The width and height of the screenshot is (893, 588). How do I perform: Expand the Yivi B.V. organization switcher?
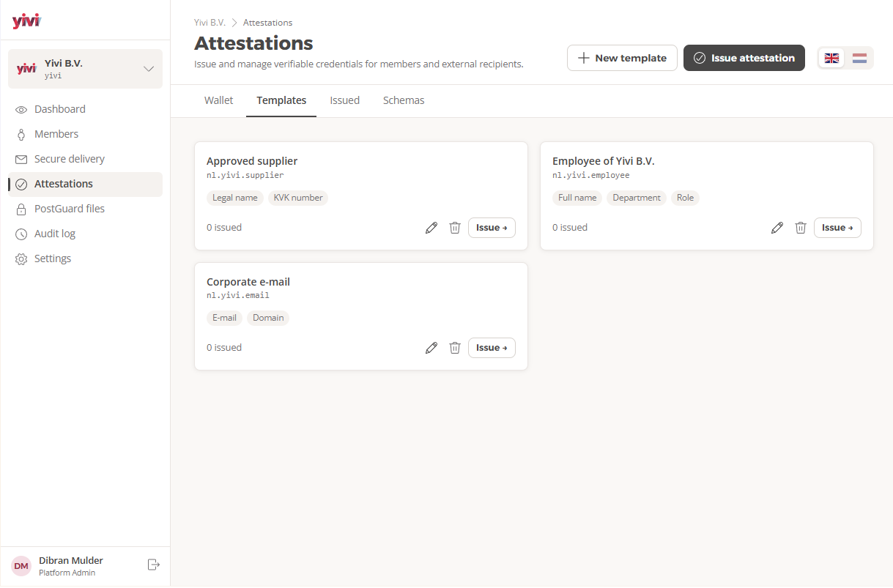tap(85, 69)
